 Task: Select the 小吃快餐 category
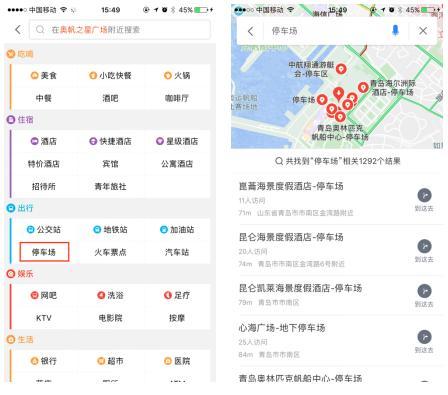110,76
